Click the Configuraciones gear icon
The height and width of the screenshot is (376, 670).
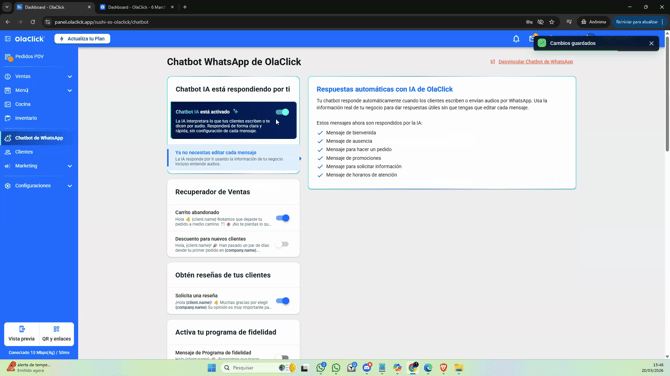coord(8,186)
